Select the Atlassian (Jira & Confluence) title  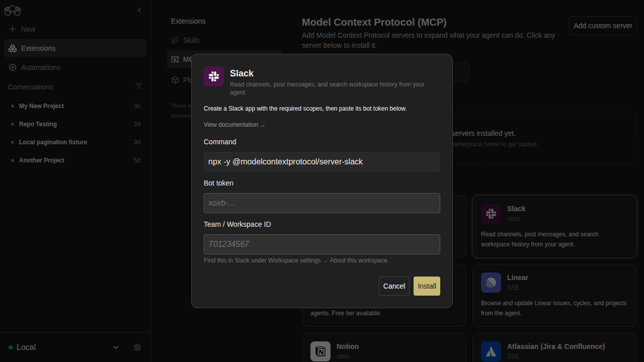[x=556, y=346]
